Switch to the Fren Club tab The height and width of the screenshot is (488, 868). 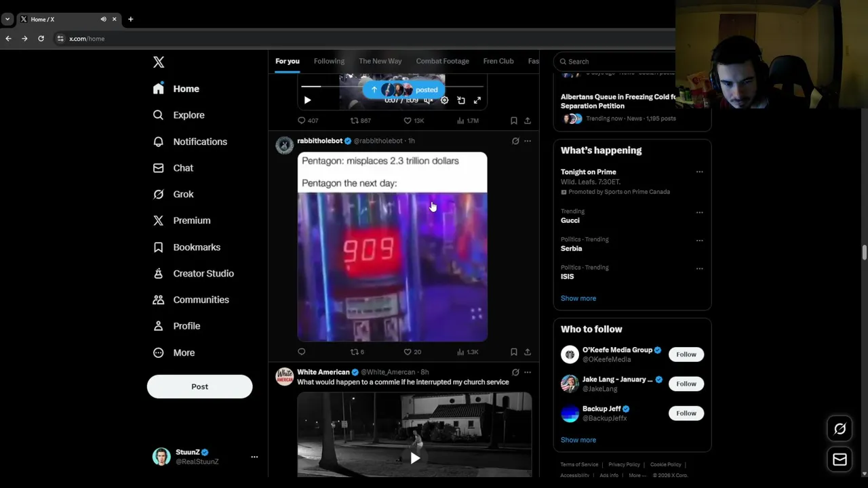pyautogui.click(x=498, y=61)
